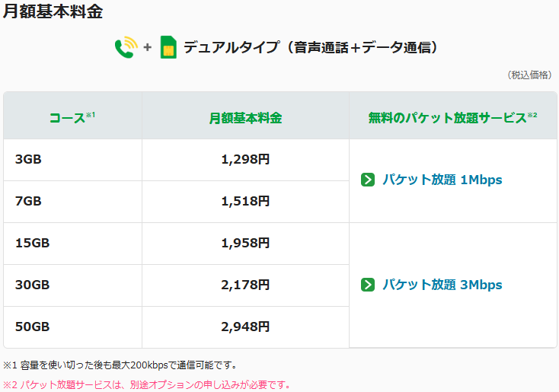Select the 30GB course cell

pos(72,285)
